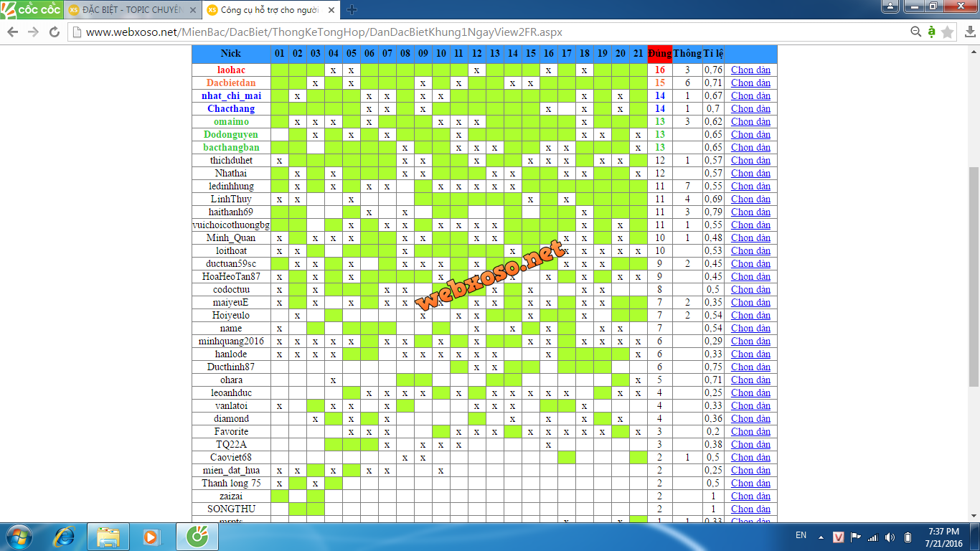980x551 pixels.
Task: Click the nick 'mien_dat_hua'
Action: [x=231, y=470]
